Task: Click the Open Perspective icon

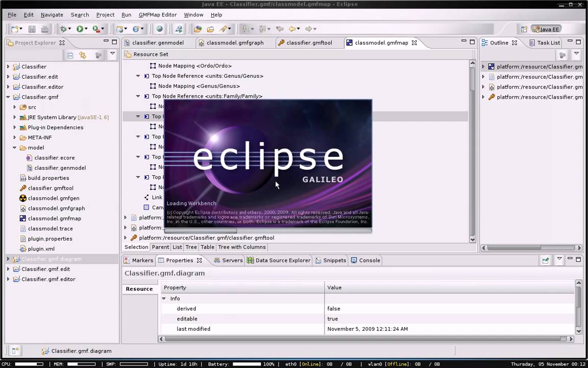Action: (524, 29)
